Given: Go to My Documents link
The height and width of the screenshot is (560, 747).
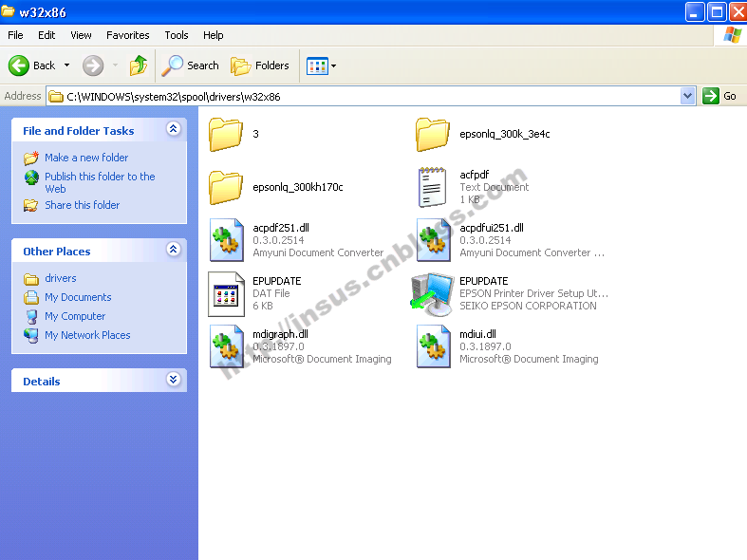Looking at the screenshot, I should 78,297.
